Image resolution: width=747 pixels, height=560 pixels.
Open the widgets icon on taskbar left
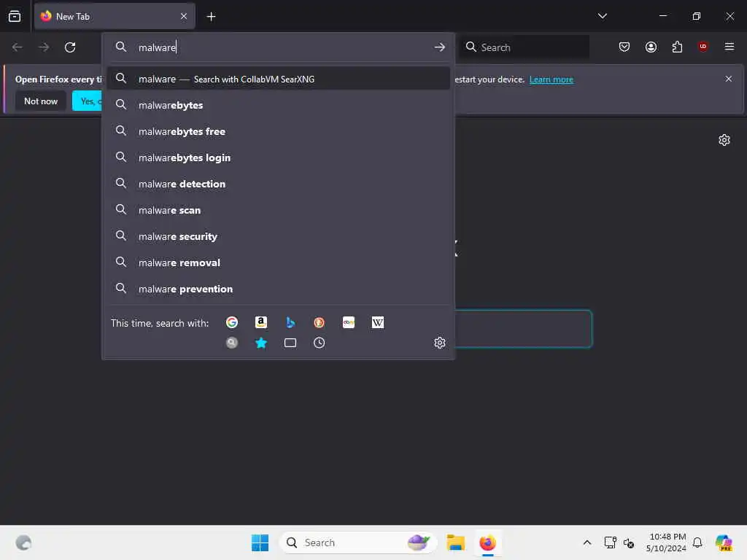coord(23,542)
